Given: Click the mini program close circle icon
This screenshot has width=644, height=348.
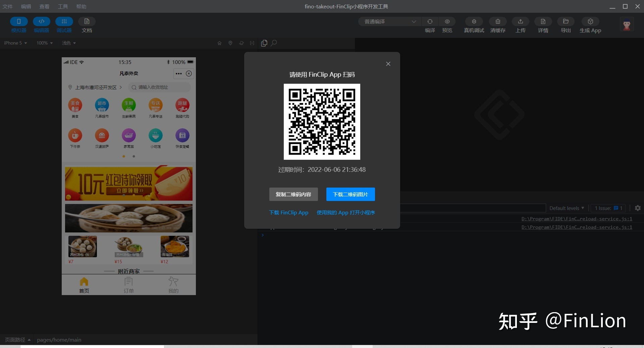Looking at the screenshot, I should click(189, 73).
